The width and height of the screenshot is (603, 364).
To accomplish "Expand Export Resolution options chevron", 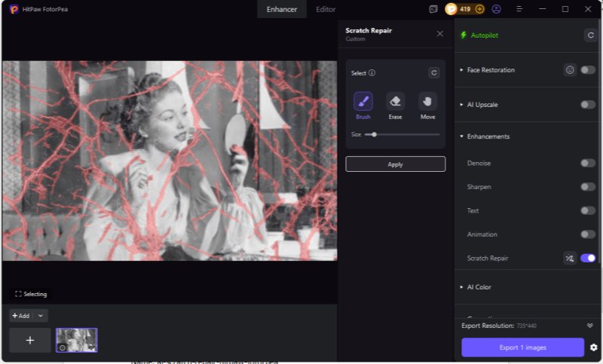I will click(590, 326).
